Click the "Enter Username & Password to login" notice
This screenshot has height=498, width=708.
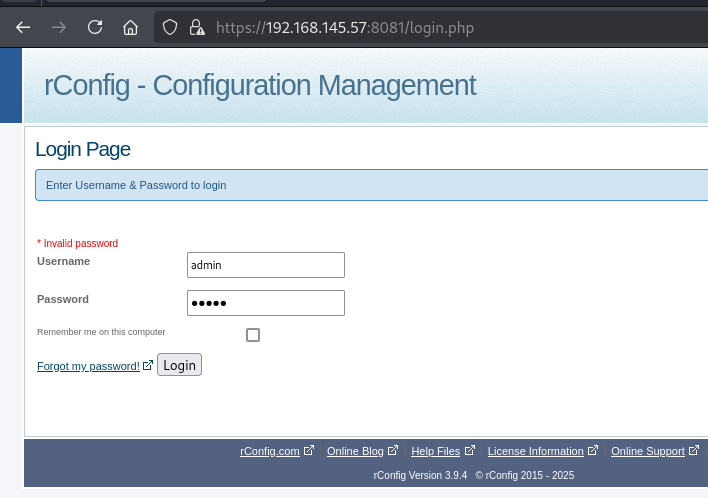tap(136, 185)
